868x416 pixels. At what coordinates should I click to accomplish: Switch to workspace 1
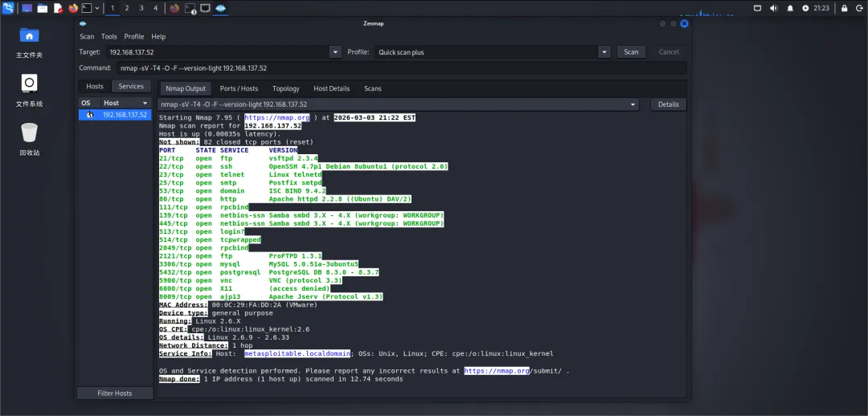(x=113, y=8)
